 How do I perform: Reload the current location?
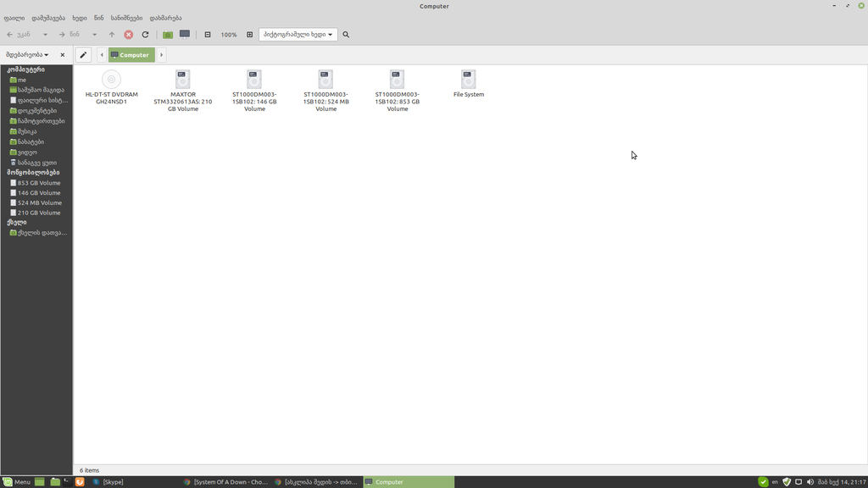click(x=145, y=34)
